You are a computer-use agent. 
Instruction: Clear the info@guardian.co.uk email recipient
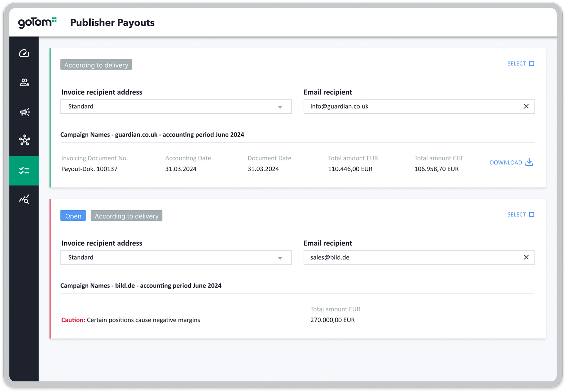(526, 106)
